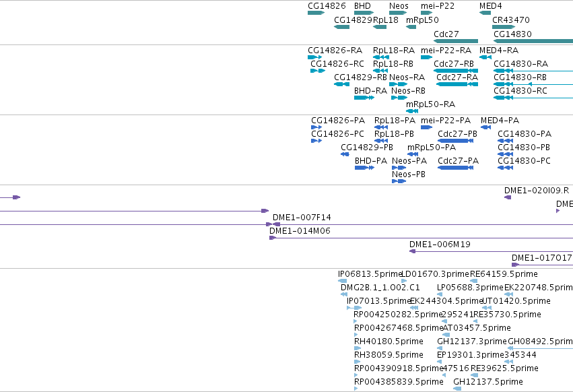573x392 pixels.
Task: Select the CR43470 gene feature
Action: [x=504, y=27]
